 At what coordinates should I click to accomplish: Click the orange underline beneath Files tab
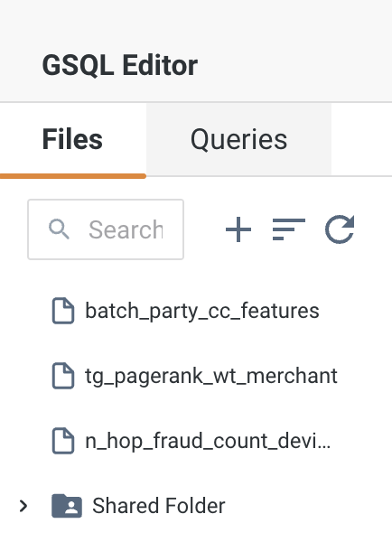click(x=73, y=176)
